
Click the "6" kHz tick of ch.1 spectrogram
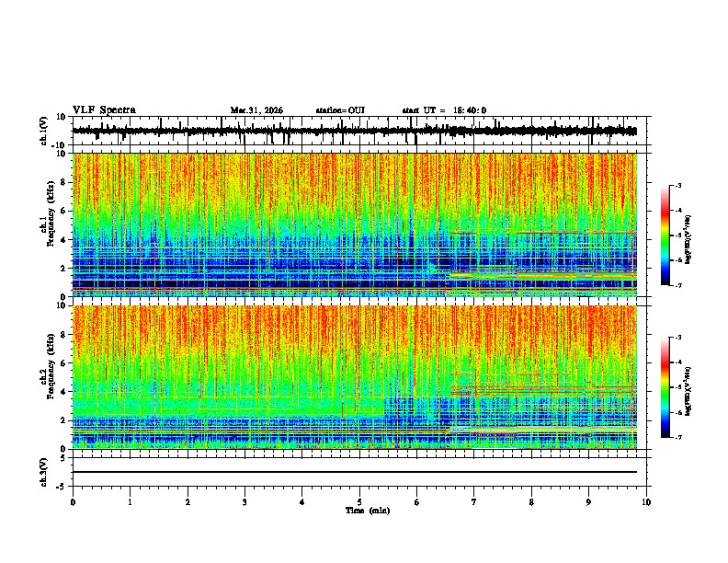pyautogui.click(x=63, y=211)
